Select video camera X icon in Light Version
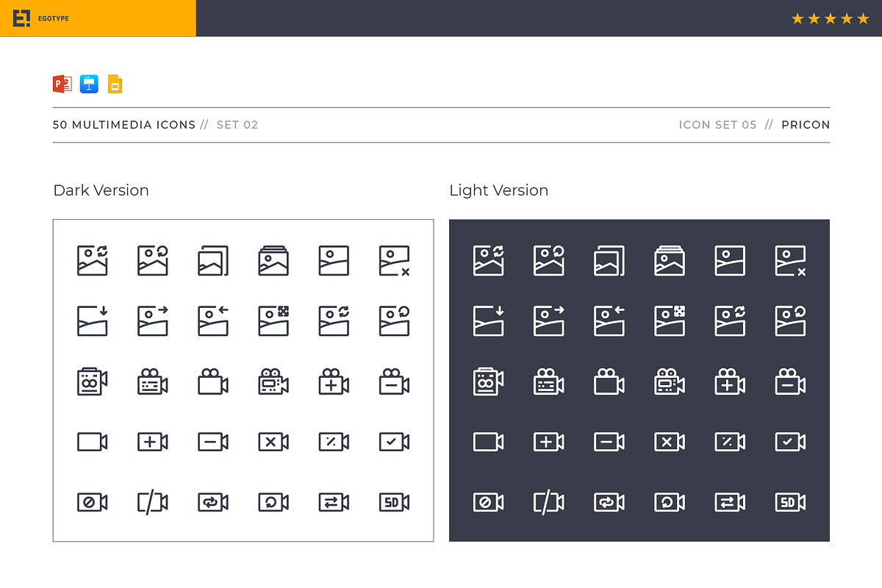The width and height of the screenshot is (882, 588). click(670, 442)
